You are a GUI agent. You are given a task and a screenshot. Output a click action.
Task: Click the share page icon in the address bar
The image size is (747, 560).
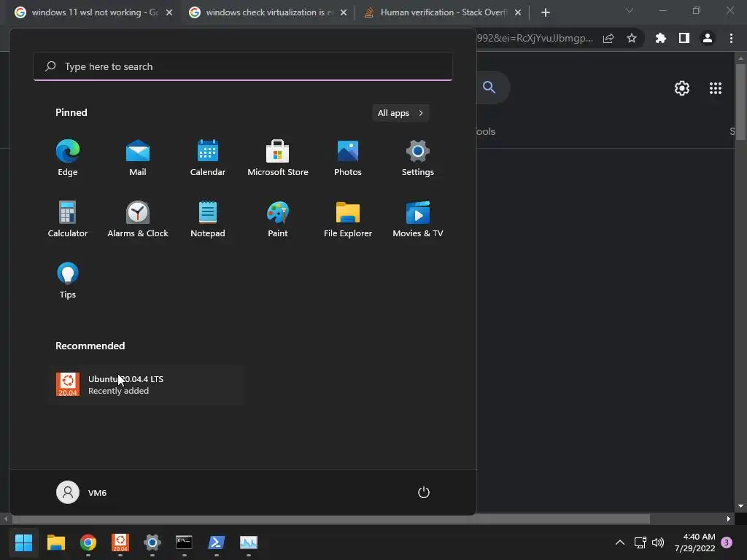coord(608,38)
